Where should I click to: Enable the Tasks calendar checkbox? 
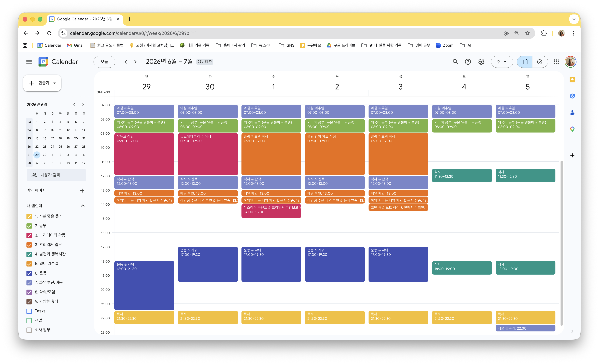(x=29, y=311)
